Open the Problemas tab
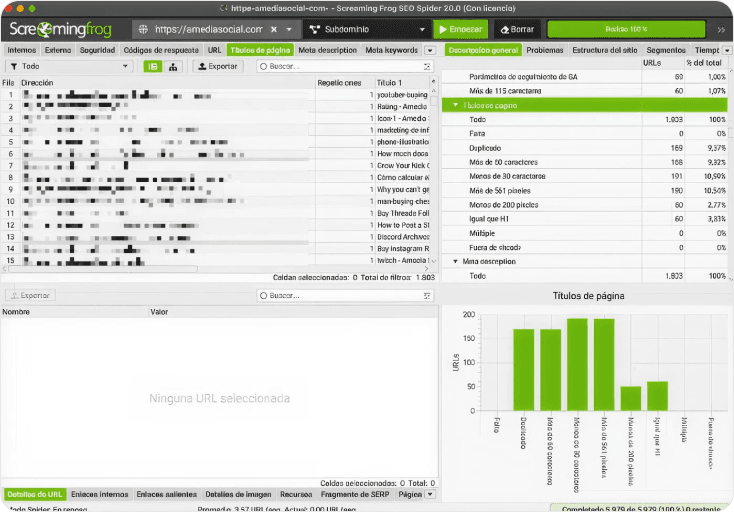Viewport: 734px width, 512px height. [x=544, y=50]
